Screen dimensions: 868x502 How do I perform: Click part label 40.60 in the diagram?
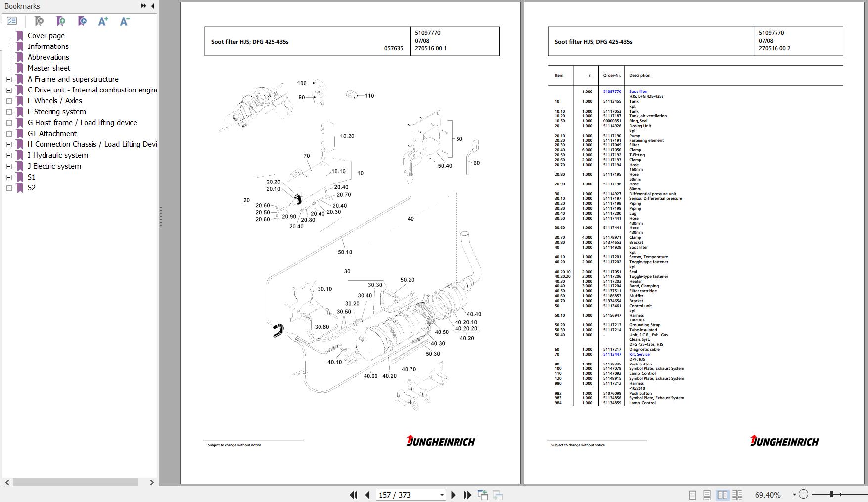click(370, 376)
